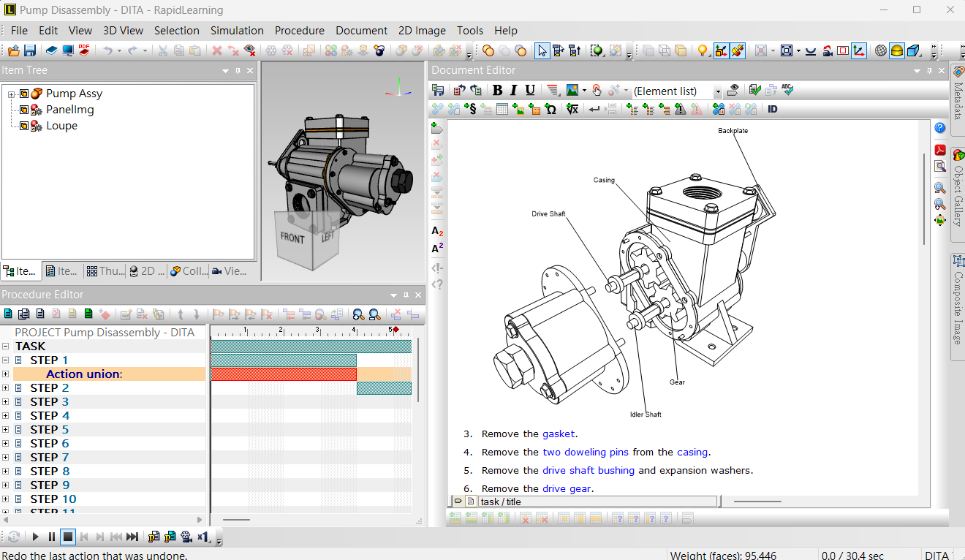Click the wireframe globe icon

(881, 50)
